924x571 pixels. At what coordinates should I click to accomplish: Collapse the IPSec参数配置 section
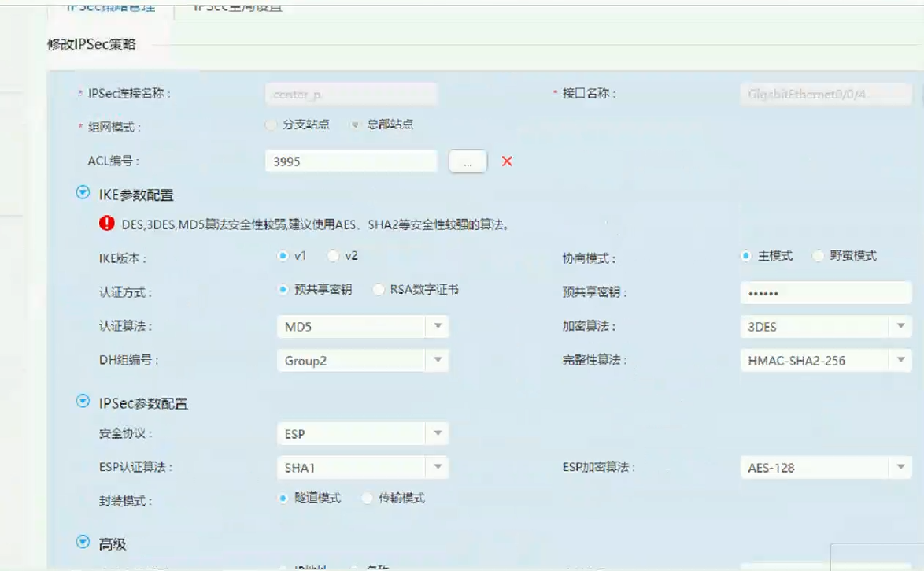tap(83, 402)
